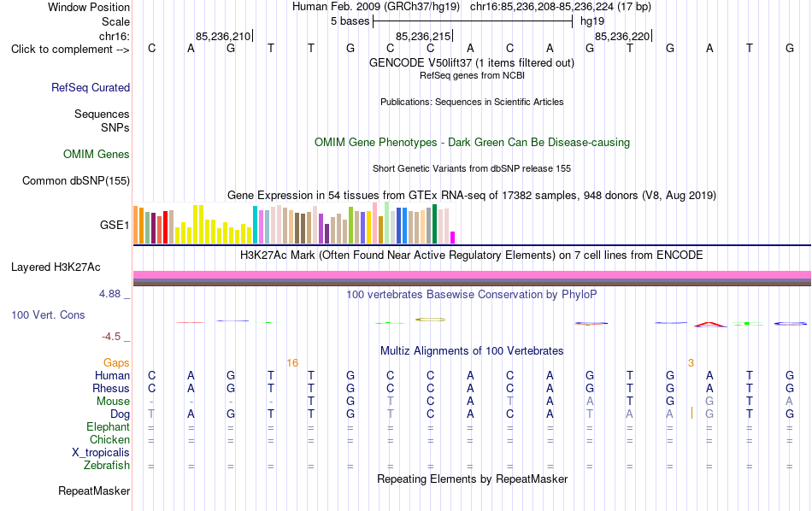Click the gap count 3 in alignment

pyautogui.click(x=691, y=363)
